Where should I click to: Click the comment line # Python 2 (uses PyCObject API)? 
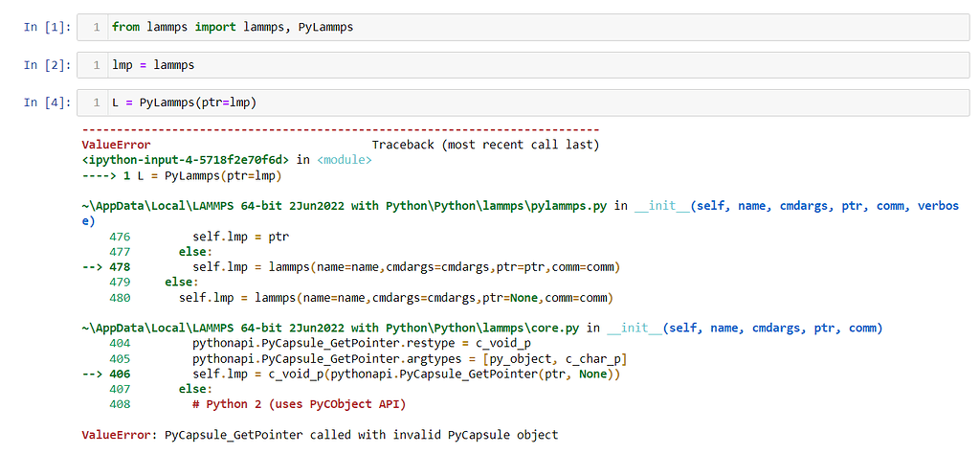click(x=300, y=404)
